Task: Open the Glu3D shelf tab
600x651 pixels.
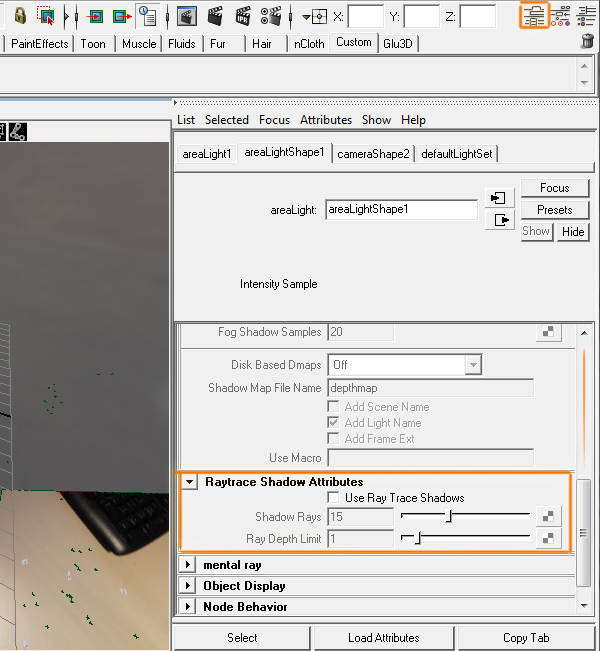Action: click(x=398, y=44)
